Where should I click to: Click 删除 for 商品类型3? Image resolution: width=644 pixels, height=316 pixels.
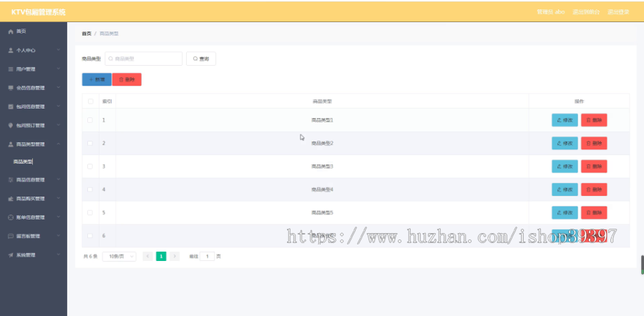pos(594,166)
